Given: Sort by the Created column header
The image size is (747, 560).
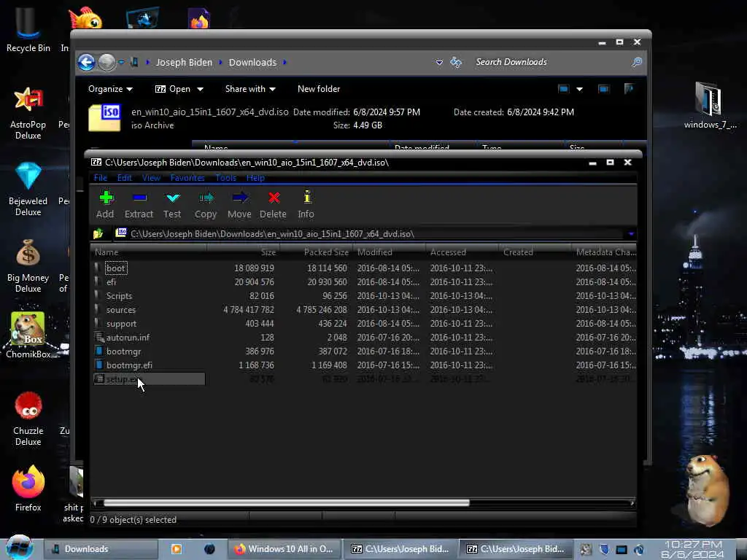Looking at the screenshot, I should click(535, 252).
